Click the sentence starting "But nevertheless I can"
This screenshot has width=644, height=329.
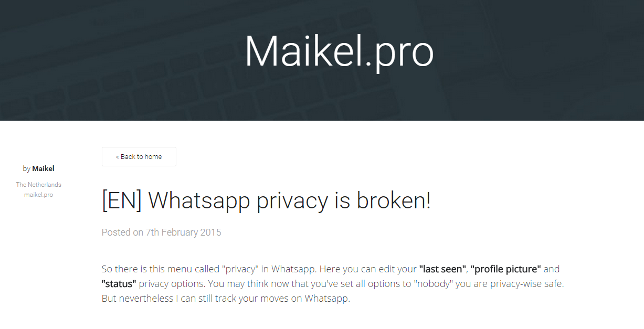(226, 299)
